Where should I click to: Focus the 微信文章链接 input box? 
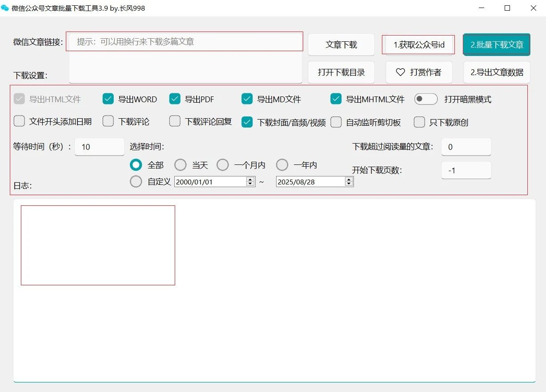(185, 57)
